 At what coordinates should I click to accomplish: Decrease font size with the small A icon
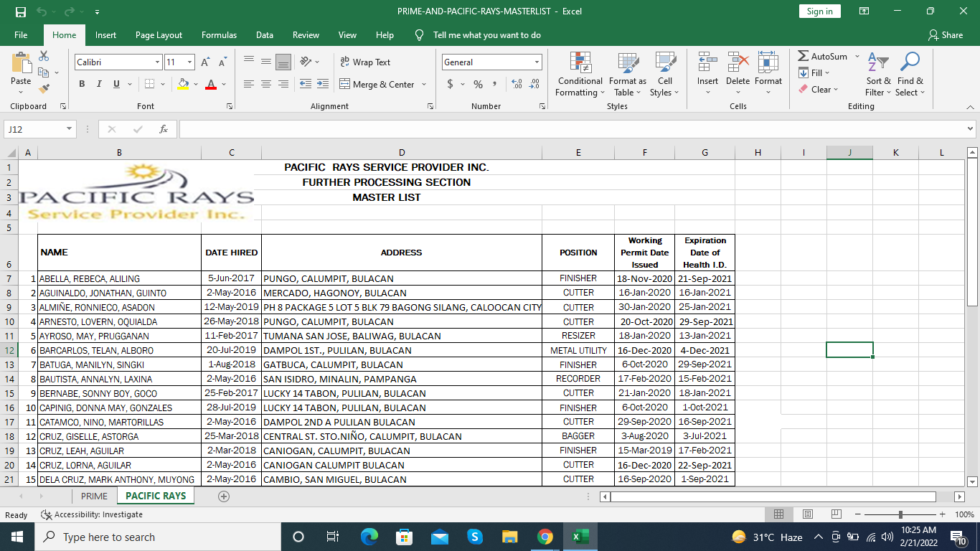pos(222,62)
